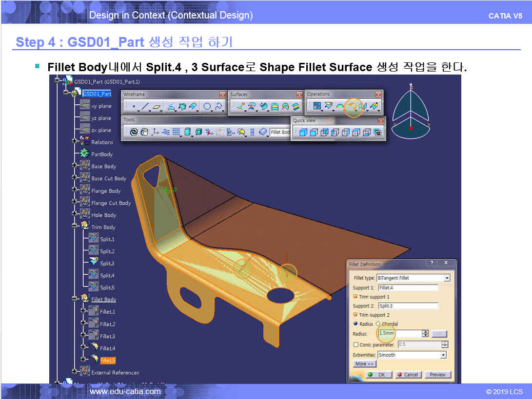532x399 pixels.
Task: Click OK in Fillet Definition dialog
Action: coord(379,375)
